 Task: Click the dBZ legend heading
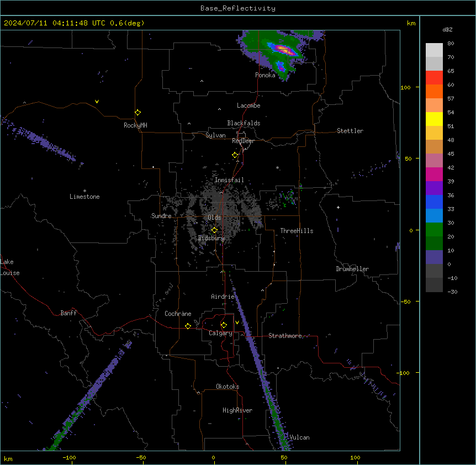click(x=447, y=30)
